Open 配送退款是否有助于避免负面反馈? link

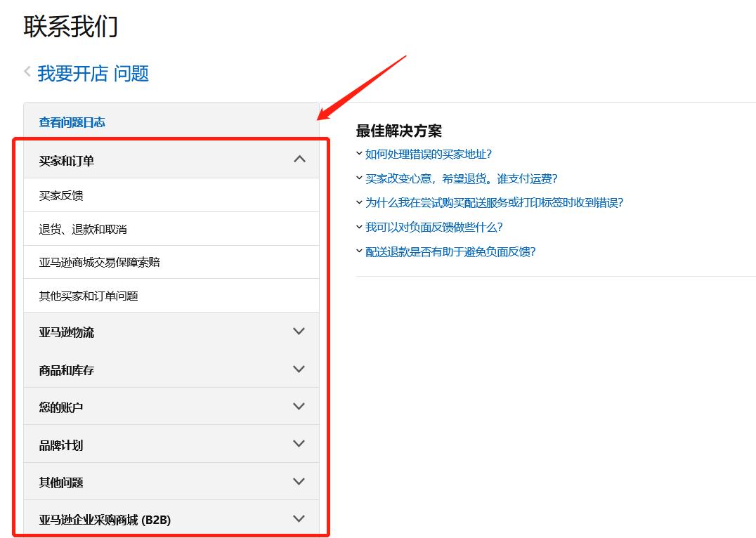coord(450,251)
